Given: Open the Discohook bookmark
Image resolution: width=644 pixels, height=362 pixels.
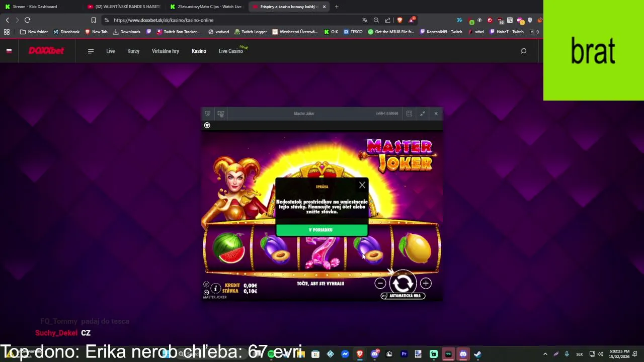Looking at the screenshot, I should click(x=66, y=32).
